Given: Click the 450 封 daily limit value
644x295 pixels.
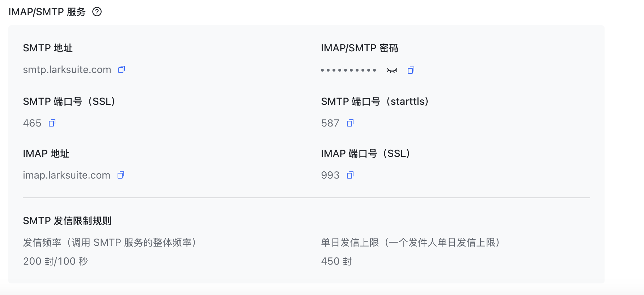Looking at the screenshot, I should pyautogui.click(x=336, y=261).
